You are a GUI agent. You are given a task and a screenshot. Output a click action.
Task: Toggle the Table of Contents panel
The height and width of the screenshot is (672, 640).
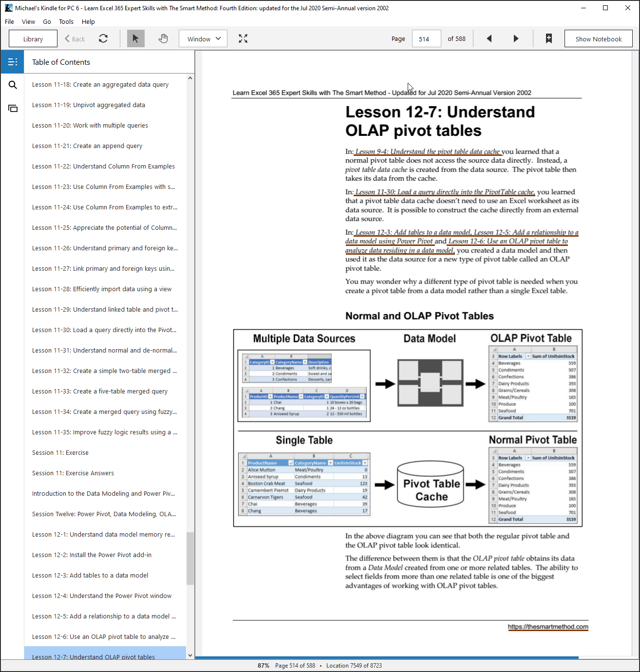pos(13,62)
